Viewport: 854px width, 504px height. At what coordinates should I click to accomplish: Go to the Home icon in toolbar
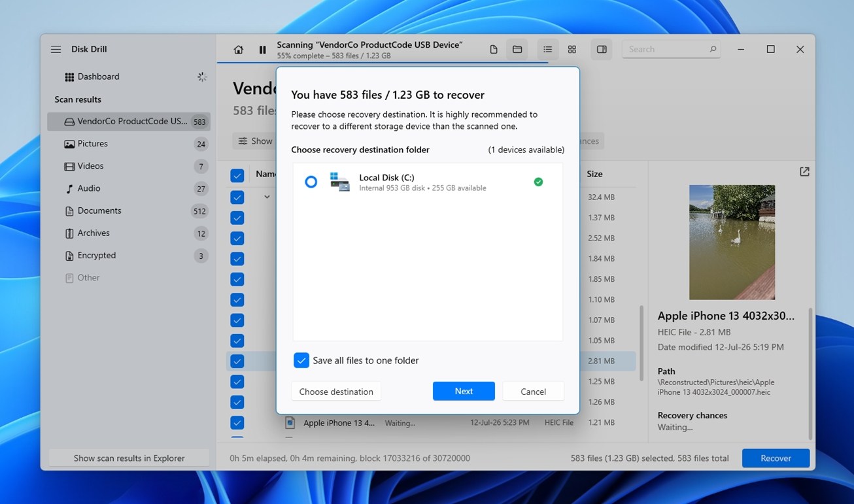click(239, 50)
